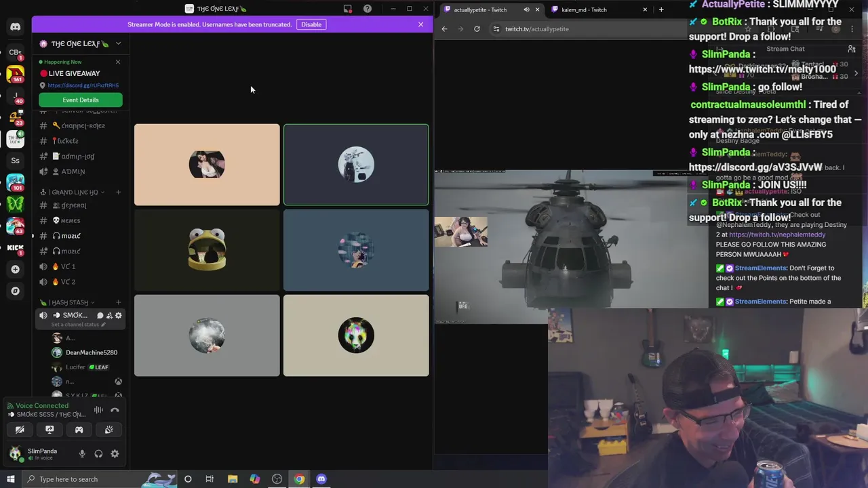This screenshot has height=488, width=868.
Task: Open Cortana circle on taskbar
Action: tap(188, 479)
